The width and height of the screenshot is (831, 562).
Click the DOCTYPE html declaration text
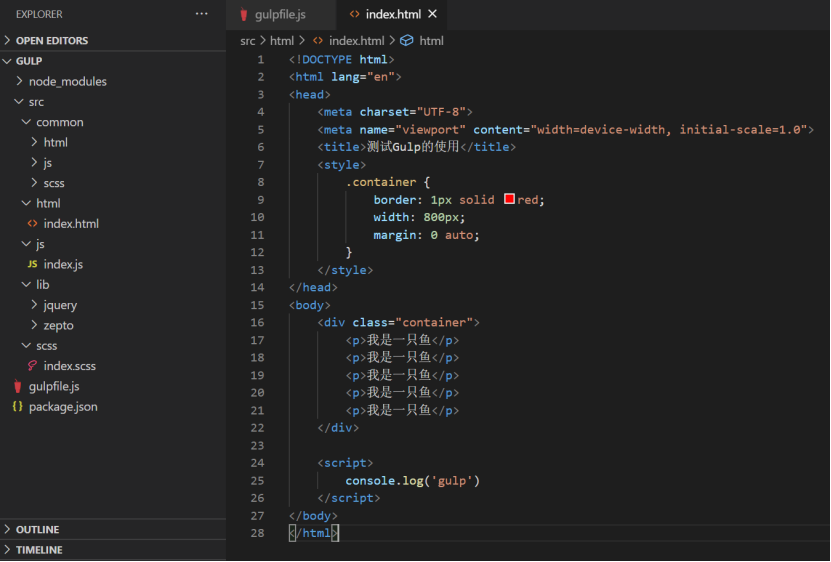coord(341,59)
